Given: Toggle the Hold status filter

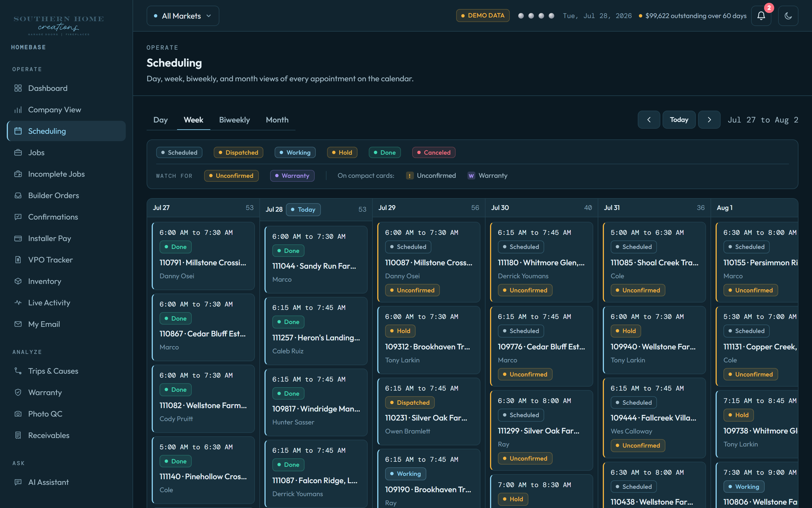Looking at the screenshot, I should tap(342, 152).
